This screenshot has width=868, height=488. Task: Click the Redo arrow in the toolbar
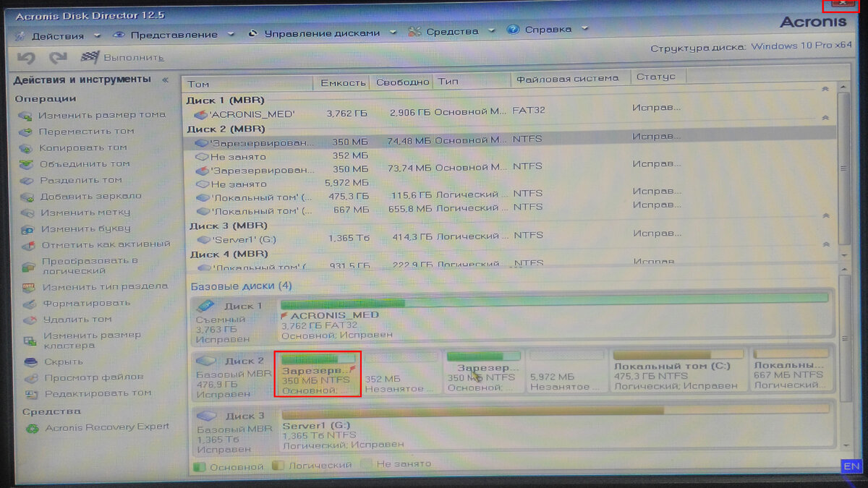(58, 57)
